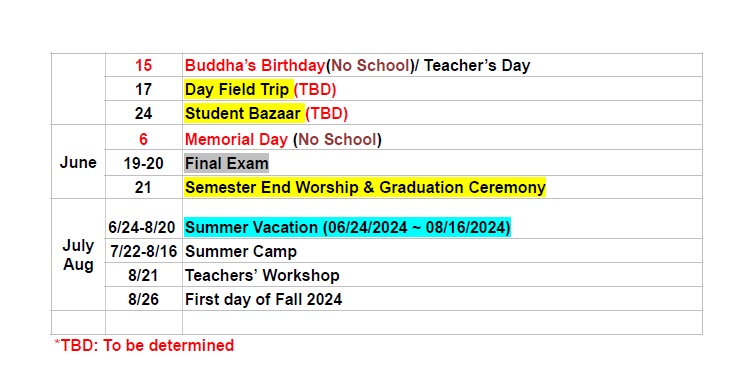The image size is (743, 391).
Task: Click the red TBD next to Field Trip
Action: point(315,90)
